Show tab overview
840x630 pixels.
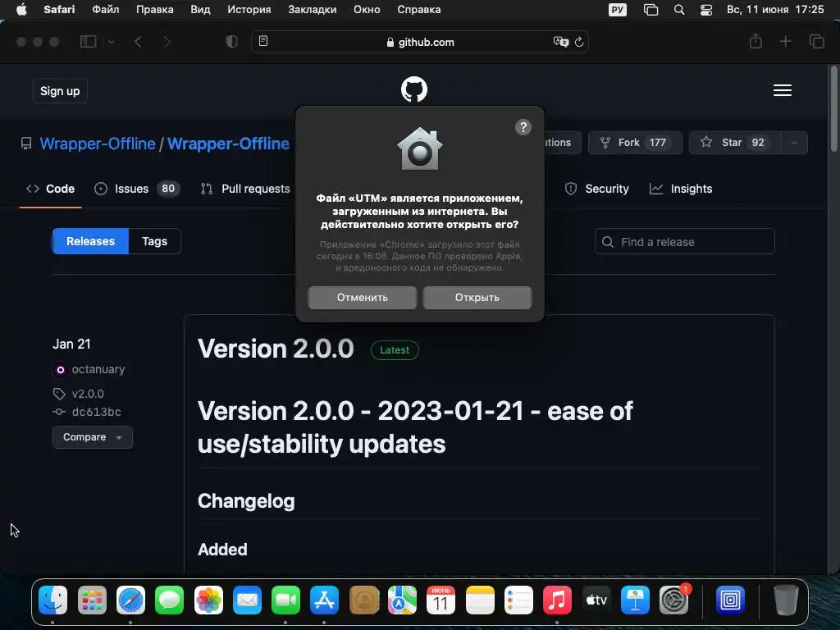[x=817, y=41]
